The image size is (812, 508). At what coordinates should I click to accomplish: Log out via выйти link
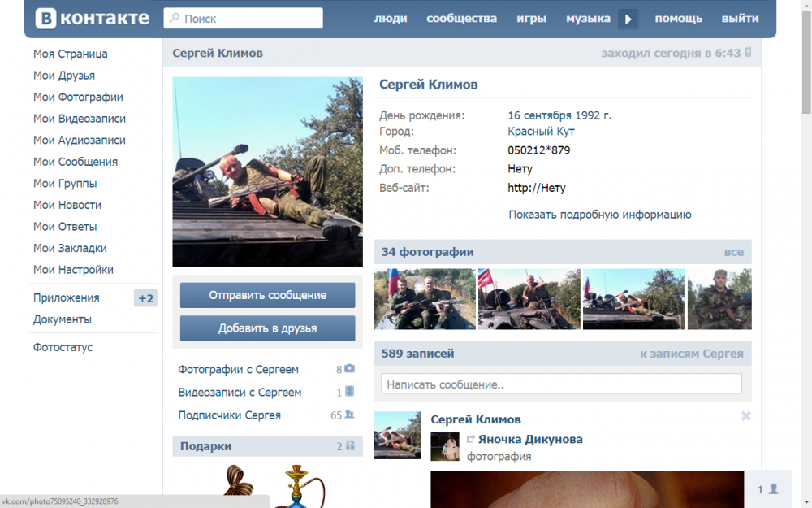[740, 19]
